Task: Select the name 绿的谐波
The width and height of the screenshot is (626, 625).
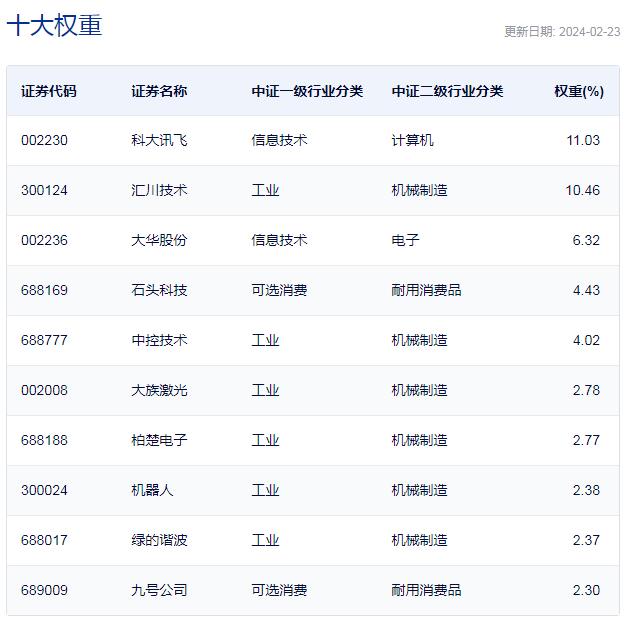Action: [159, 540]
